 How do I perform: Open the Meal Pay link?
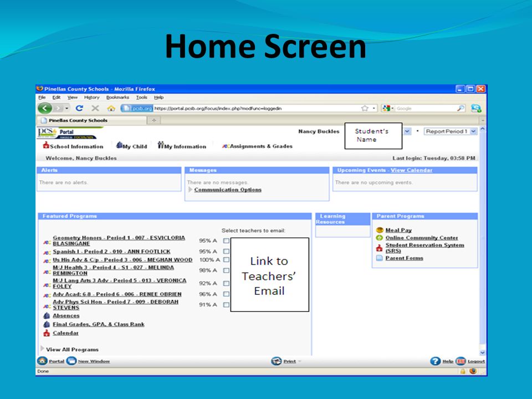pyautogui.click(x=398, y=230)
